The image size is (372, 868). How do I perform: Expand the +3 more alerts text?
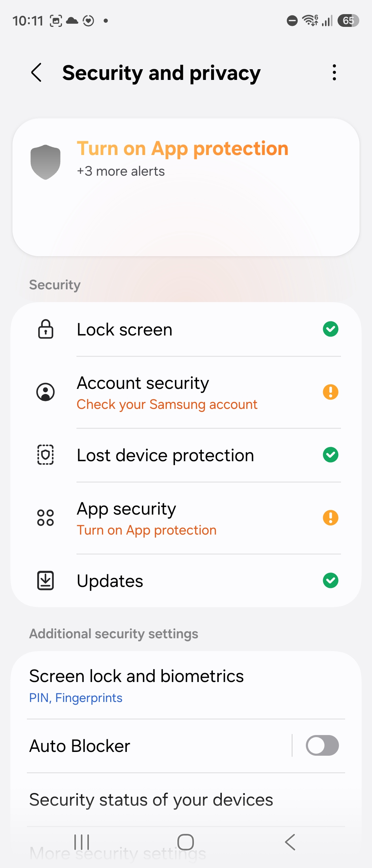click(121, 171)
